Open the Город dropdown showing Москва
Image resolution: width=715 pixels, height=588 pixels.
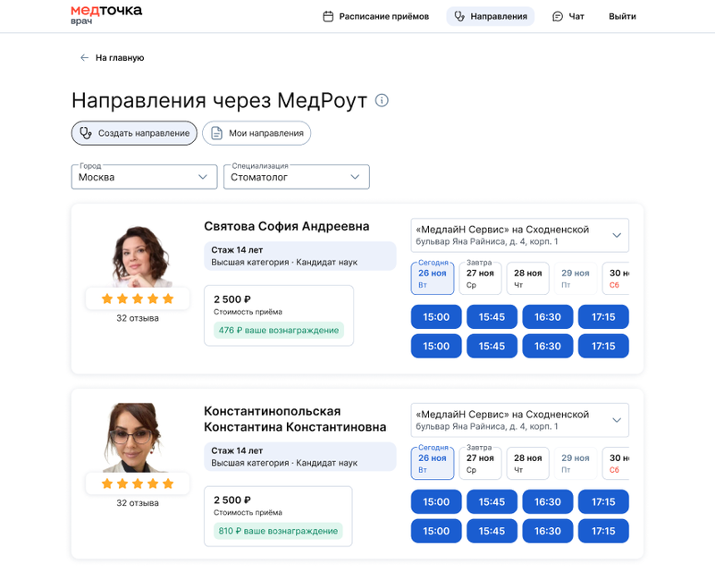coord(144,177)
